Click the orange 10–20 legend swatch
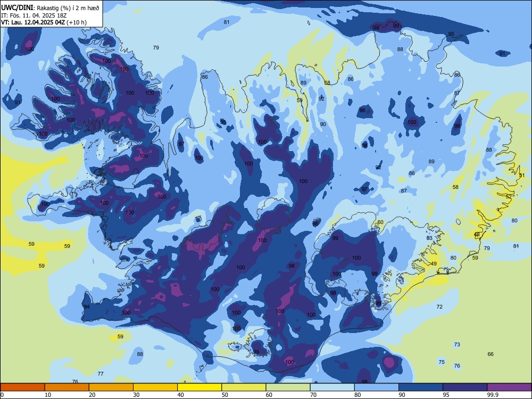This screenshot has width=532, height=399. [x=67, y=387]
